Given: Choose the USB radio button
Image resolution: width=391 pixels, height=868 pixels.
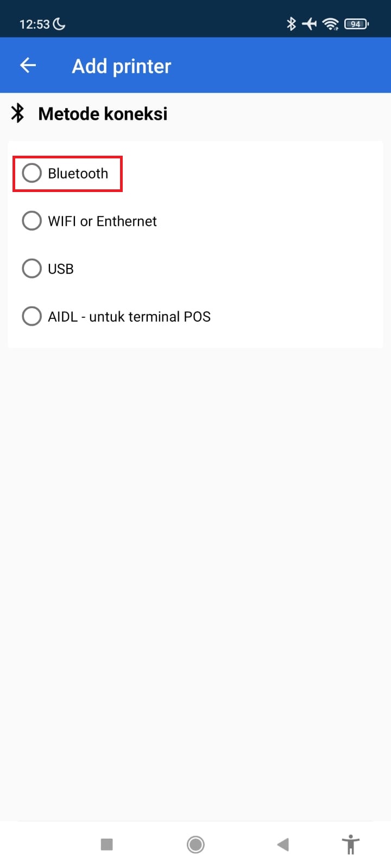Looking at the screenshot, I should click(31, 269).
